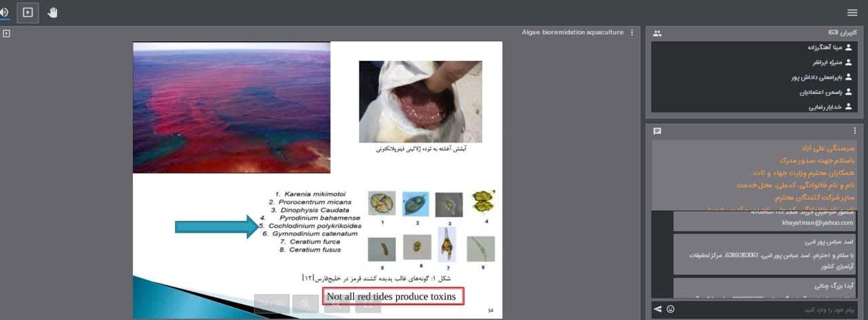Screen dimensions: 868x320
Task: Click the users group icon in attendees panel
Action: [x=657, y=33]
